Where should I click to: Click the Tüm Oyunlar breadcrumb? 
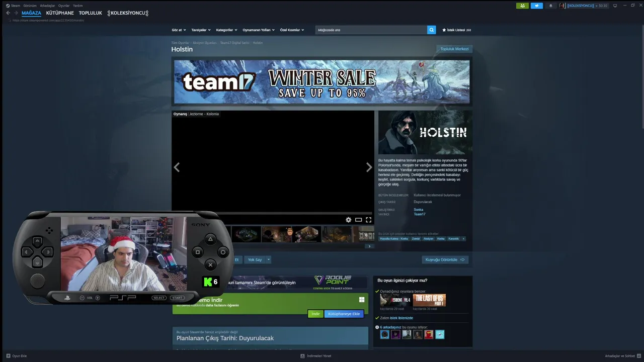180,43
